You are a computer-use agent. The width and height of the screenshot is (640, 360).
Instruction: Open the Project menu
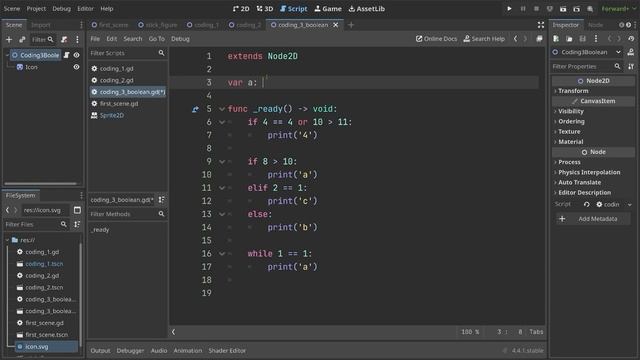(36, 9)
